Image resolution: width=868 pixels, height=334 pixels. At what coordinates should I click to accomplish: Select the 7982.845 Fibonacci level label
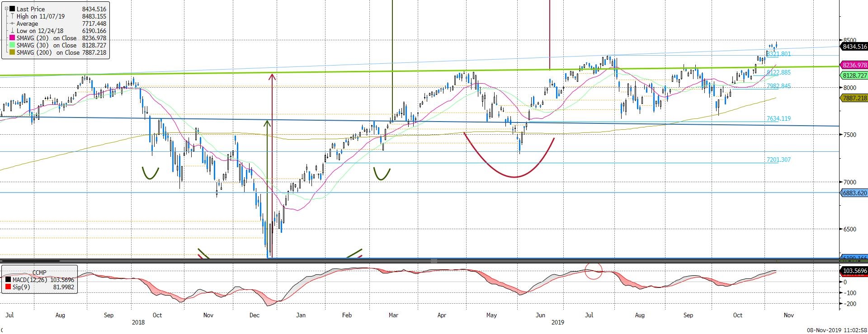[778, 86]
